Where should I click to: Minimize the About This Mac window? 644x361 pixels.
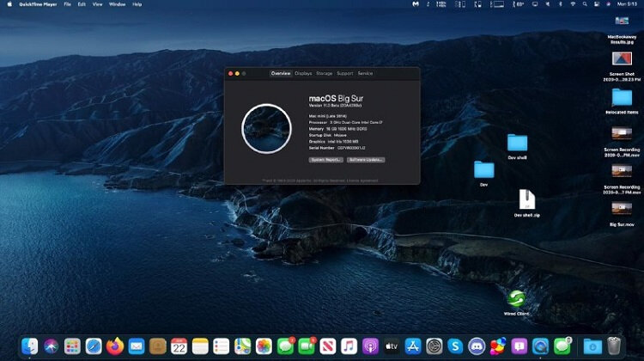coord(237,74)
